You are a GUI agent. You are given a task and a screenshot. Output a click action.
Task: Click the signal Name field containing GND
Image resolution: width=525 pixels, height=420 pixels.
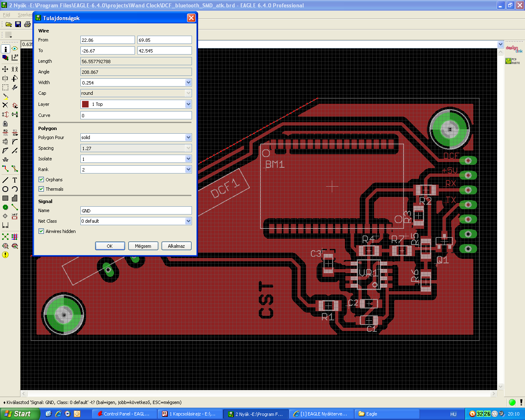(136, 210)
